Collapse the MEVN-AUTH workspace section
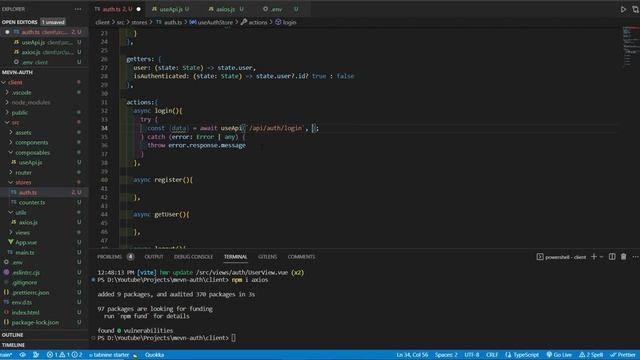This screenshot has height=360, width=640. click(17, 72)
